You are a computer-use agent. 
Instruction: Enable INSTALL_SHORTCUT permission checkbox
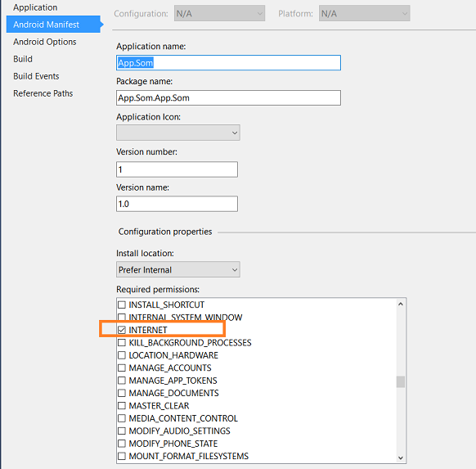tap(122, 304)
